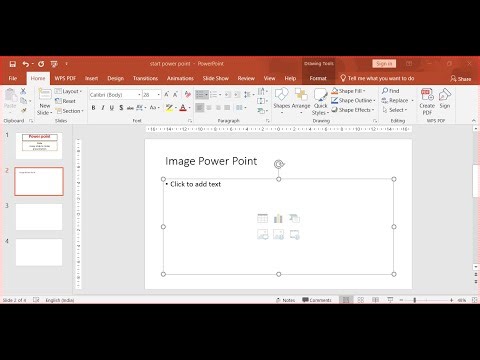The height and width of the screenshot is (360, 480).
Task: Open the Shapes gallery
Action: [282, 100]
